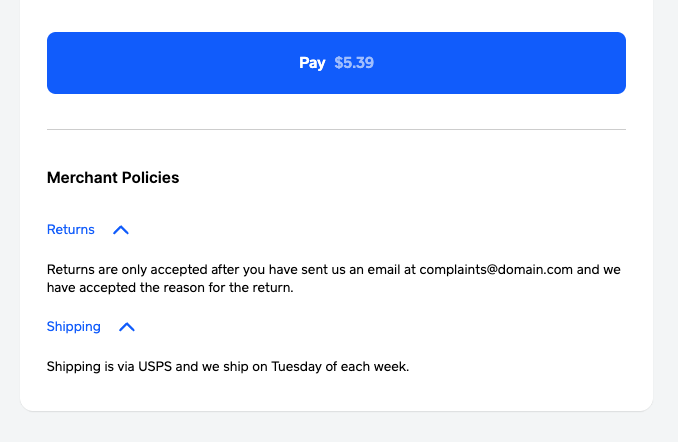Click the left edge of Pay button
The width and height of the screenshot is (678, 442).
coord(52,63)
